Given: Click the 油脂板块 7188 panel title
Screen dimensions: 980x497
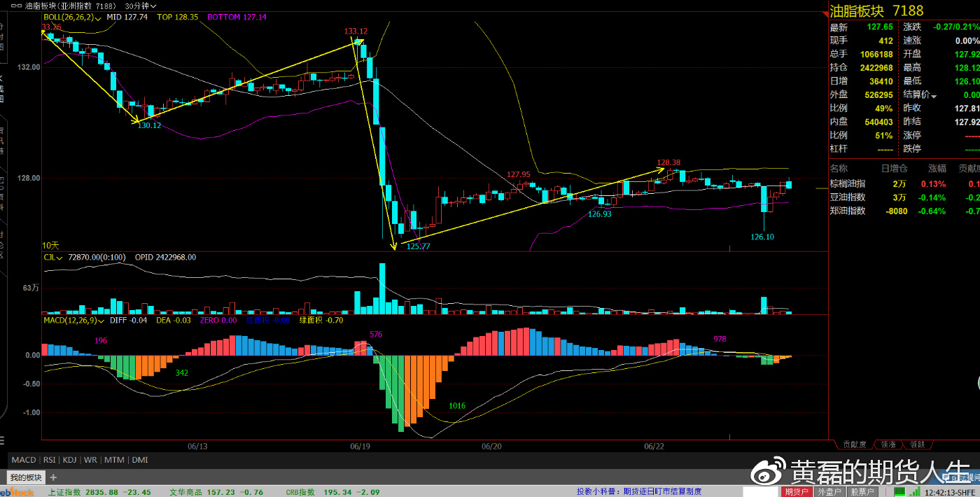Looking at the screenshot, I should [x=876, y=10].
